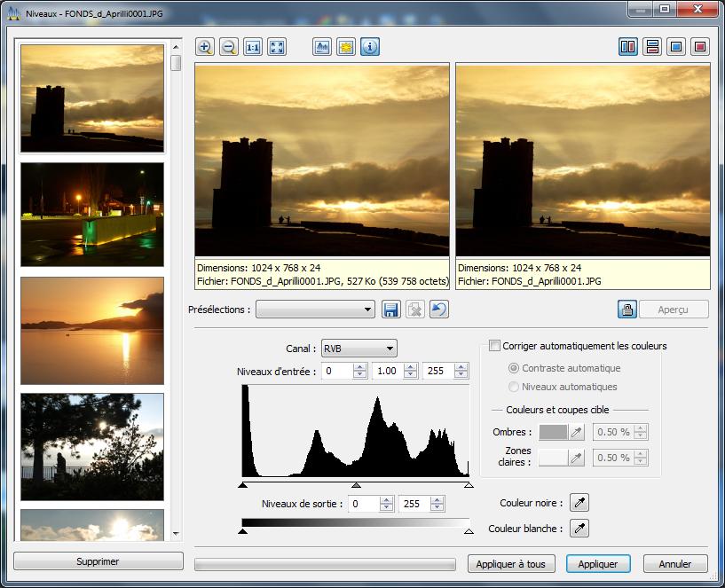725x588 pixels.
Task: Click the fit-to-window zoom icon
Action: click(x=277, y=47)
